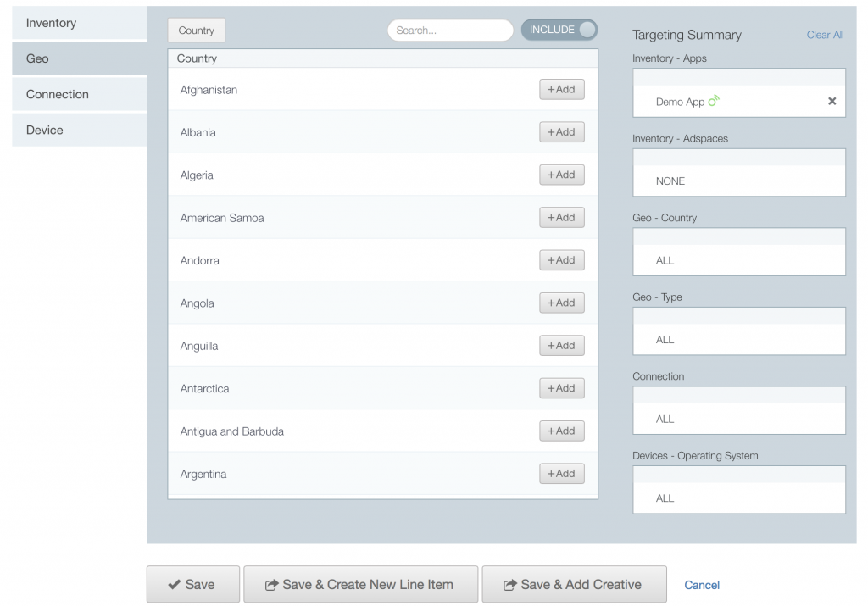Add Afghanistan to targeting
868x606 pixels.
point(562,90)
